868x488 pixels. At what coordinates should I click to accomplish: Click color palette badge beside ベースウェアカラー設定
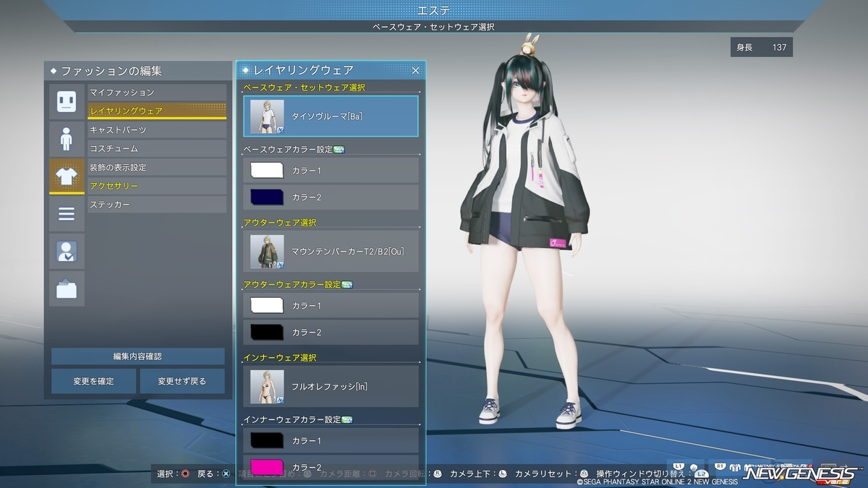click(x=339, y=150)
